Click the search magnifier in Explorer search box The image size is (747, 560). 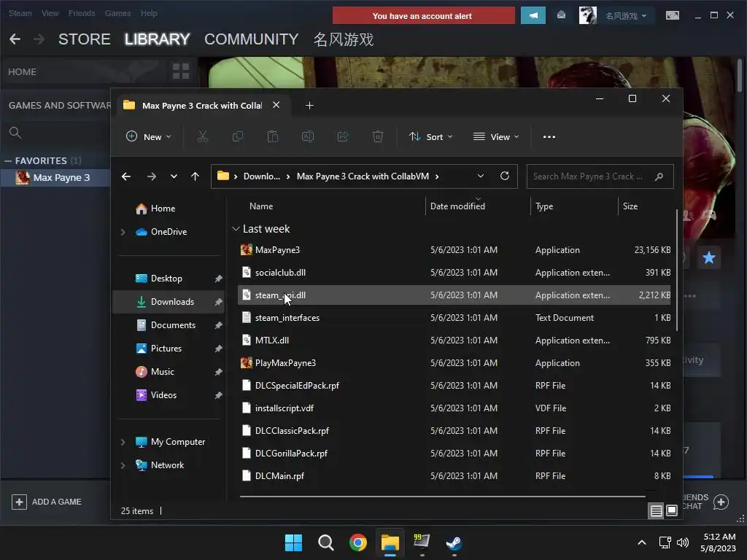point(659,176)
